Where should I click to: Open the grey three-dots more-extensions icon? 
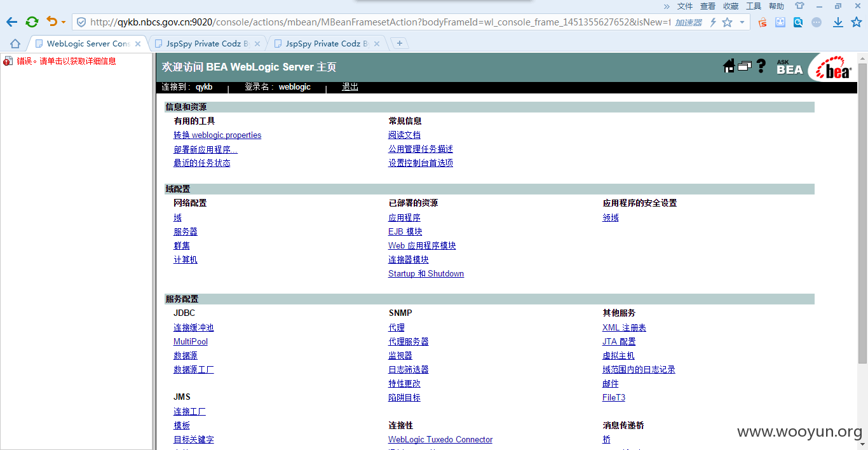point(817,22)
